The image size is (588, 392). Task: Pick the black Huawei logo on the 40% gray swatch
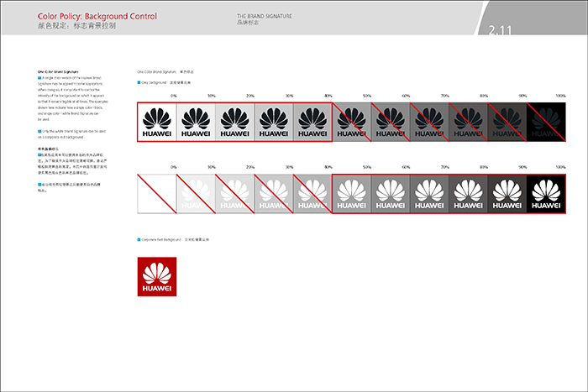(312, 123)
